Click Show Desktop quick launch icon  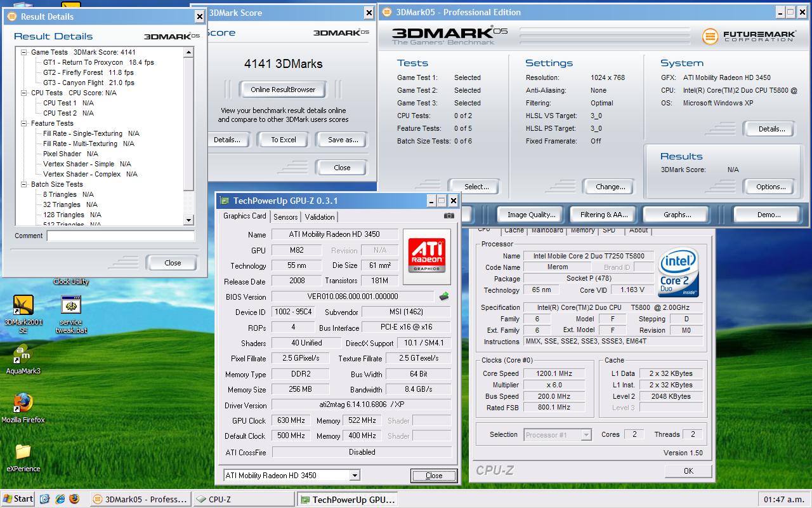(45, 499)
